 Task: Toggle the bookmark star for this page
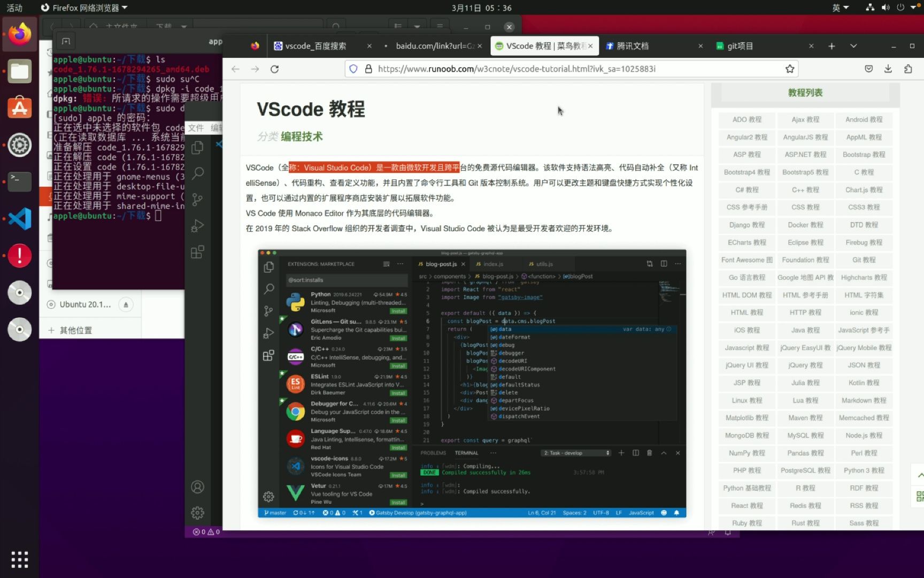coord(790,69)
